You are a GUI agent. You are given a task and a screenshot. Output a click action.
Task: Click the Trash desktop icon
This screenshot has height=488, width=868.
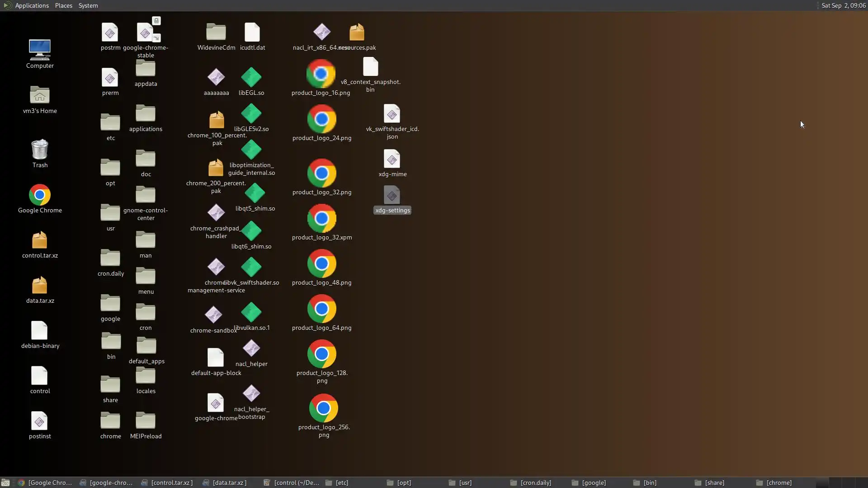pos(40,150)
